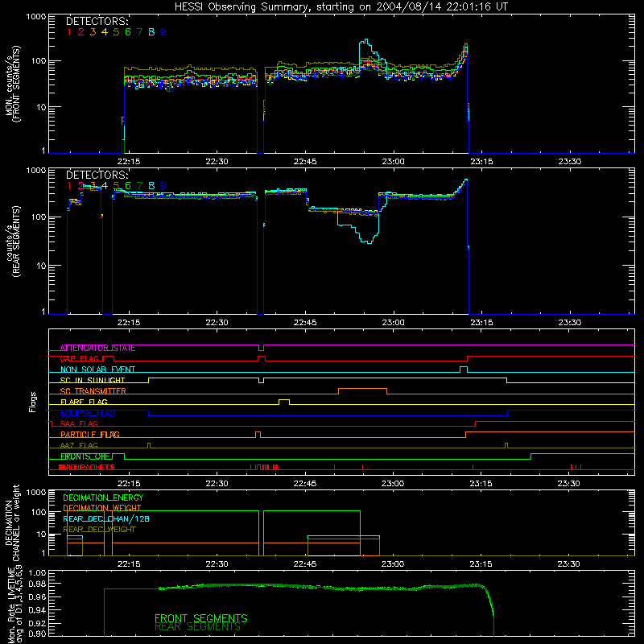Click the SC_TRANSMITTER flag label

(x=93, y=391)
